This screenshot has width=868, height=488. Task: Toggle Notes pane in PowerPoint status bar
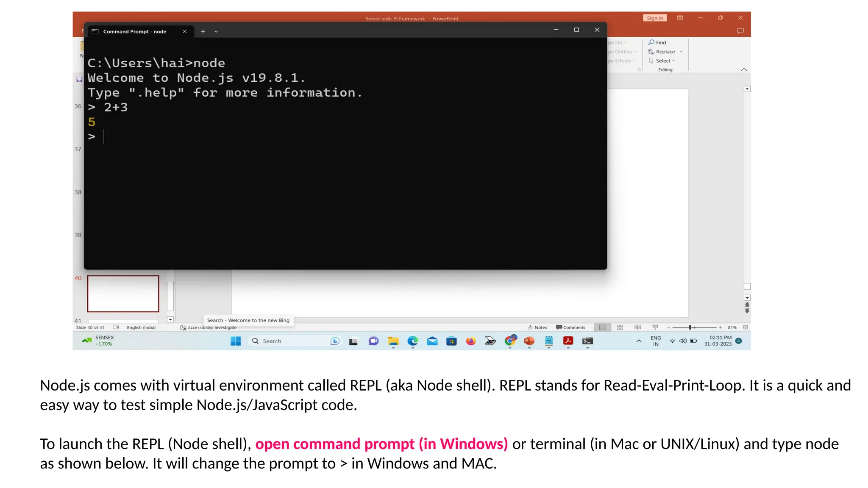tap(537, 327)
